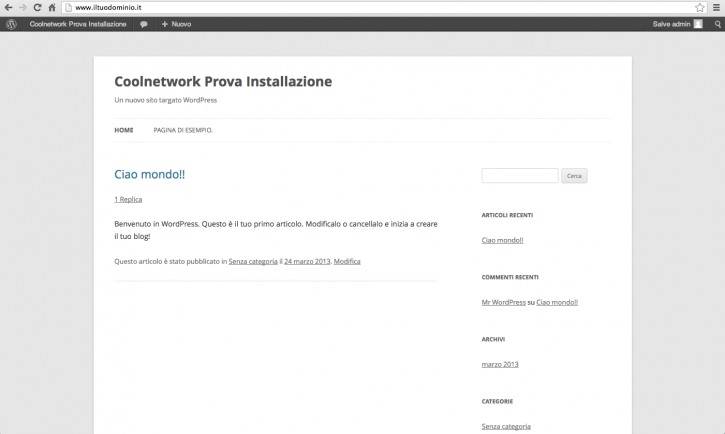Open Ciao mondo!! link under Commenti recenti

[557, 302]
